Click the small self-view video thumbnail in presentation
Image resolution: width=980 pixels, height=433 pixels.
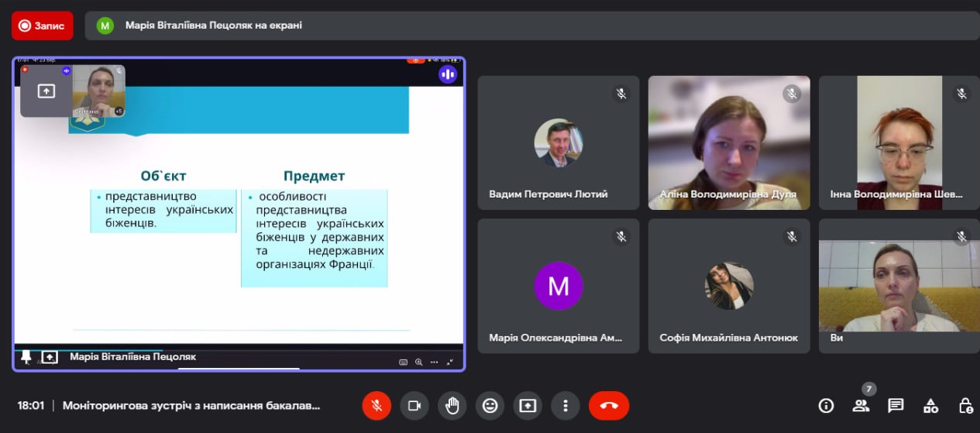point(98,91)
